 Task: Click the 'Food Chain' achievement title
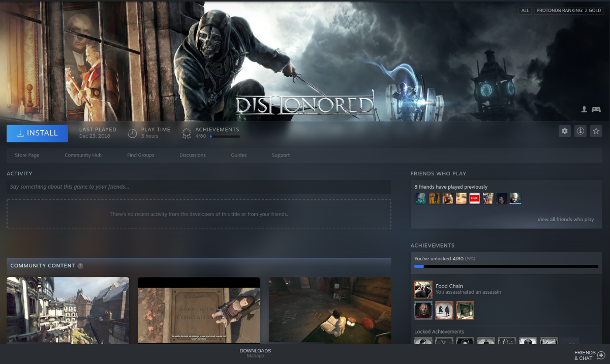tap(449, 286)
